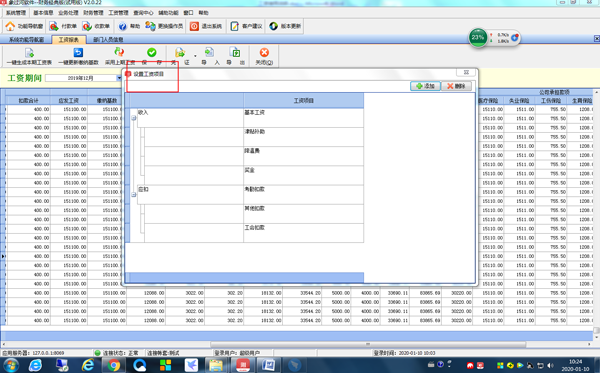Click the 应发工资 column header

[69, 101]
